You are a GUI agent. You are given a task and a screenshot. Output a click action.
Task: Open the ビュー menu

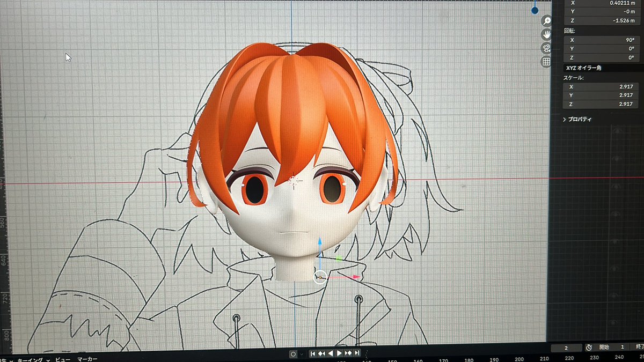point(63,358)
